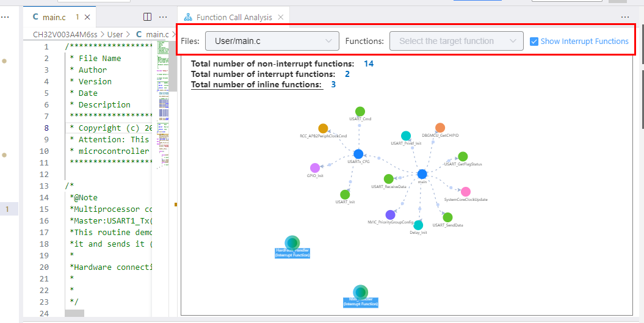Select the GPIO_Init node
644x323 pixels.
pos(315,168)
